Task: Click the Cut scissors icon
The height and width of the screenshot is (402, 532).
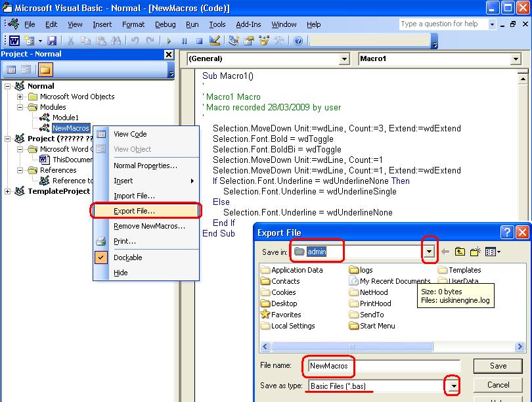Action: click(70, 41)
